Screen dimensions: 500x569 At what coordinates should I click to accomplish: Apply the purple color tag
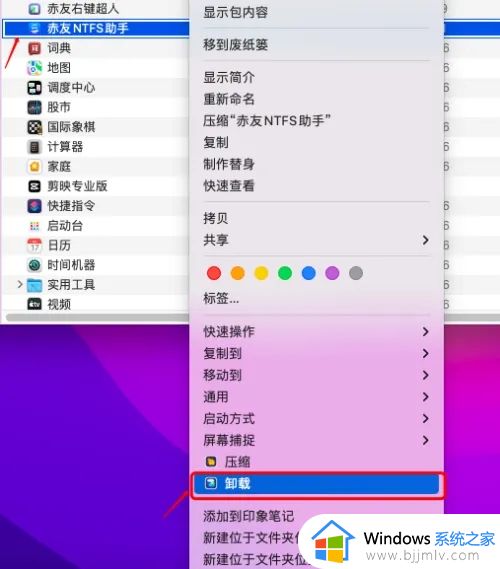(x=332, y=273)
